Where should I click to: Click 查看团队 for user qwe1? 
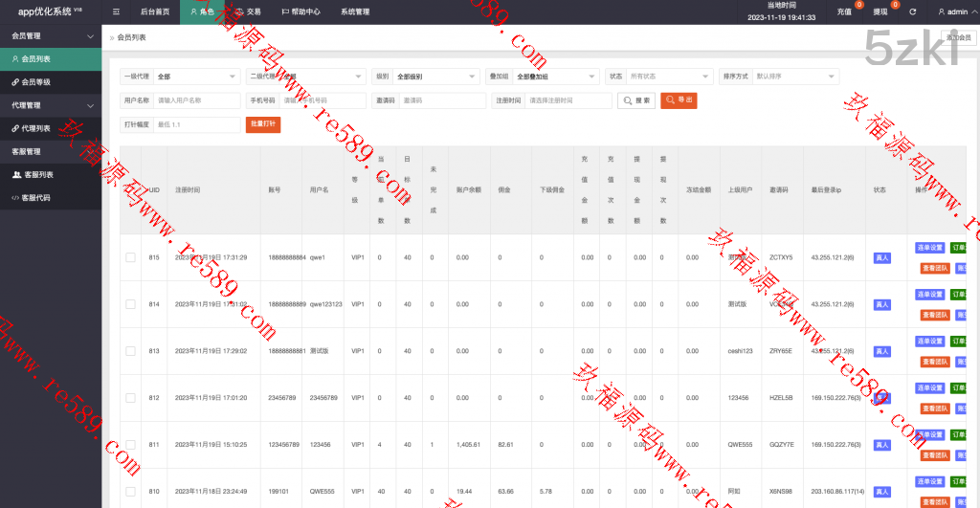pyautogui.click(x=932, y=269)
